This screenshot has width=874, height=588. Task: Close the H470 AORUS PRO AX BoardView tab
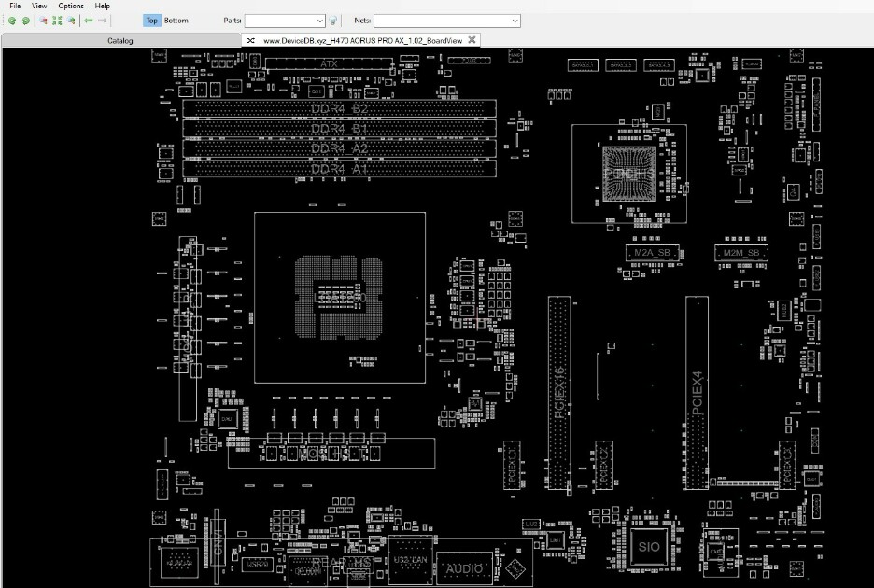point(472,39)
